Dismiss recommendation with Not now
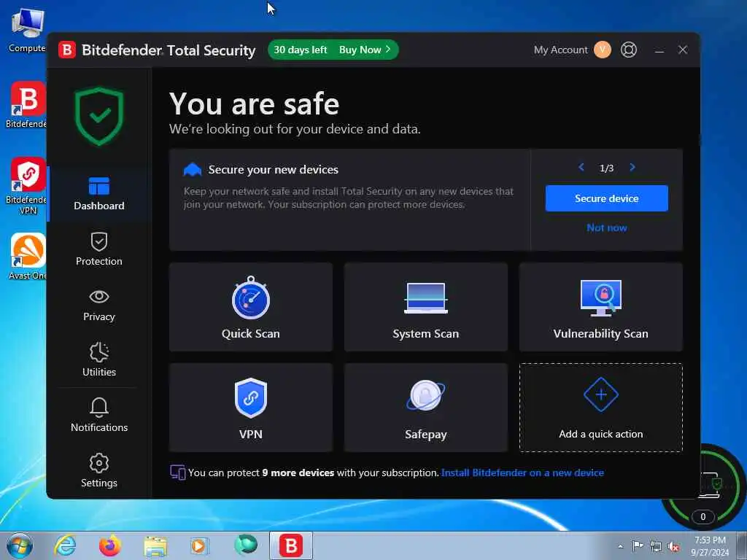The width and height of the screenshot is (747, 560). coord(606,227)
